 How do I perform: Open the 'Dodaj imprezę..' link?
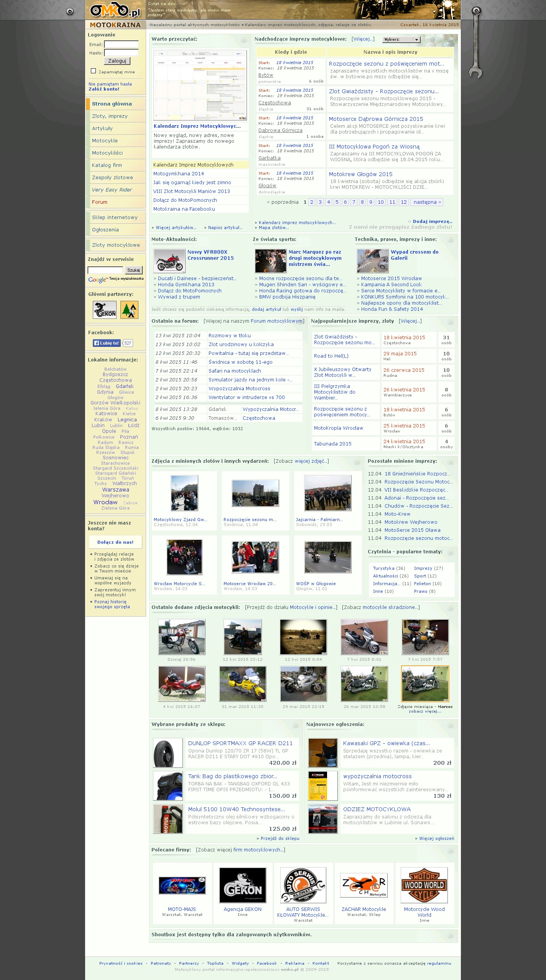(432, 221)
